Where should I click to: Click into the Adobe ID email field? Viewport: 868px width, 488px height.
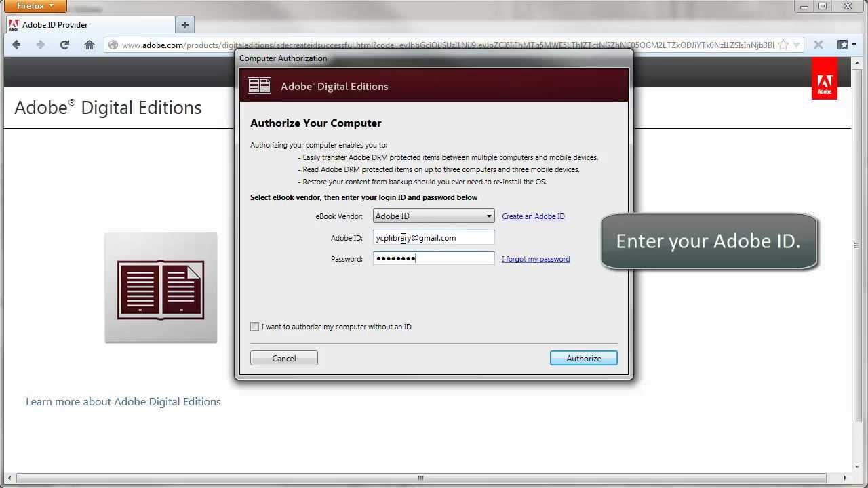[x=434, y=237]
